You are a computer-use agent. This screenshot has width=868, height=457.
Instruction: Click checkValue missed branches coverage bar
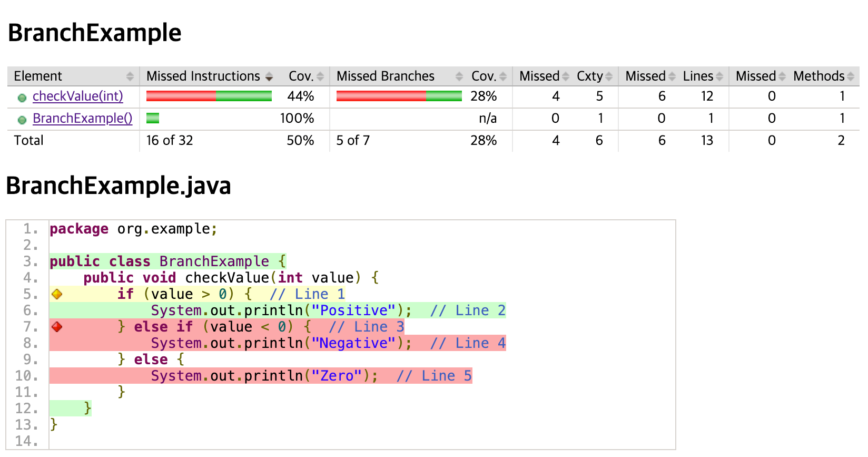(399, 96)
